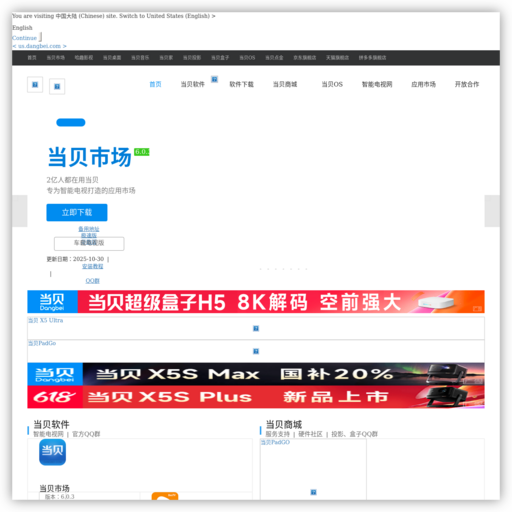Screen dimensions: 512x512
Task: Open 拼多多旗舰店 in the dark top bar
Action: click(372, 58)
